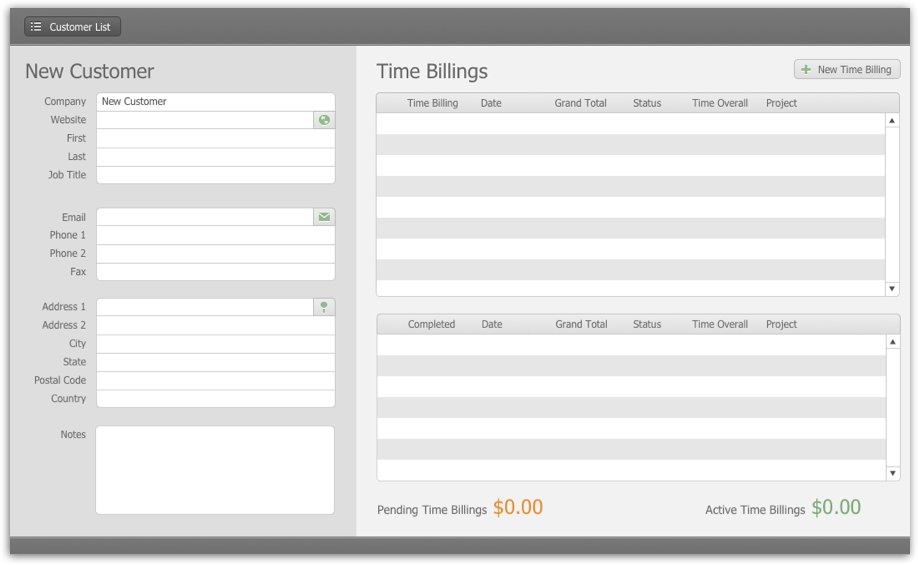Click the green plus icon for new billing
The image size is (918, 565).
806,70
